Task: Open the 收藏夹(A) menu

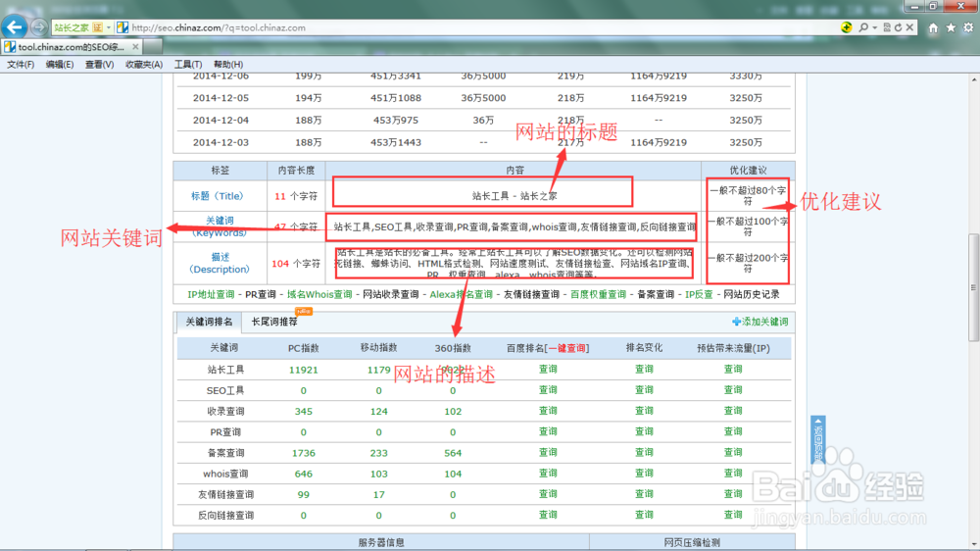Action: pyautogui.click(x=144, y=65)
